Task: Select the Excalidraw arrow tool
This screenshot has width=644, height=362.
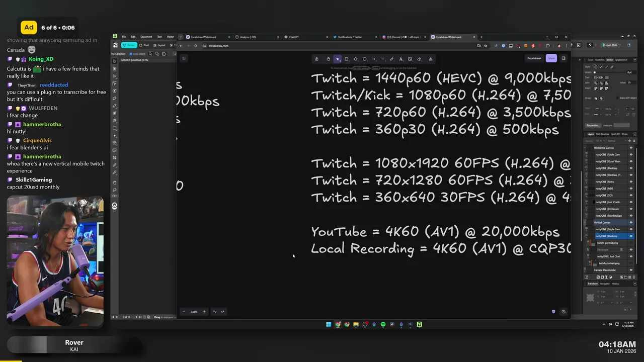Action: point(374,59)
